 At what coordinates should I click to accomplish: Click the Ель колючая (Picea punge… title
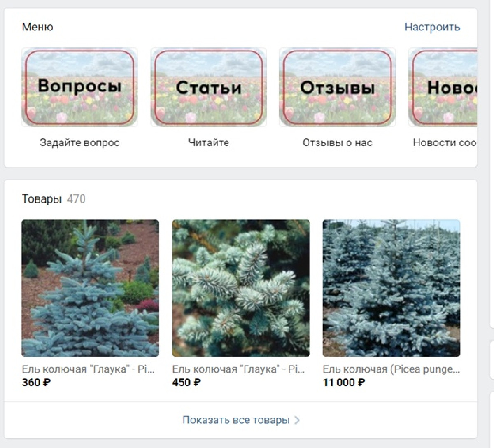[x=391, y=369]
